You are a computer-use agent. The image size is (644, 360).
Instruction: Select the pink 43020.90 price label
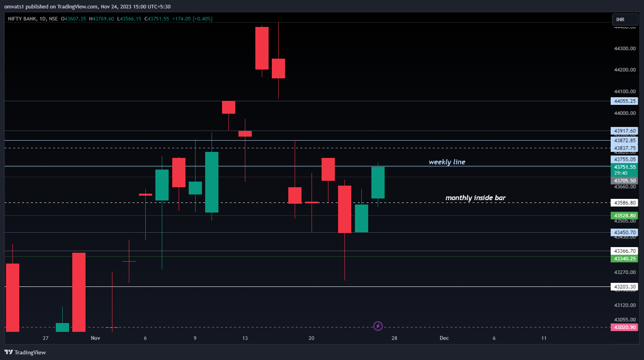[x=624, y=327]
